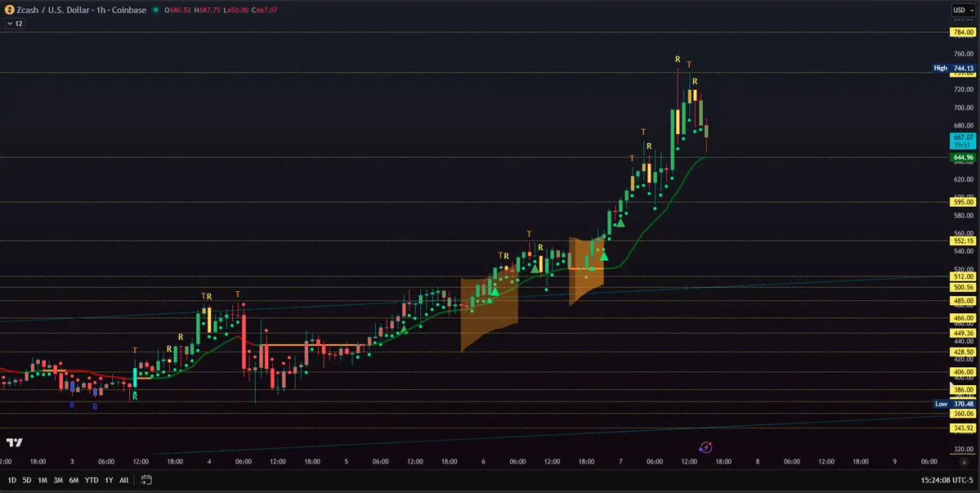Image resolution: width=980 pixels, height=493 pixels.
Task: Click day 6 on the time axis
Action: point(483,462)
